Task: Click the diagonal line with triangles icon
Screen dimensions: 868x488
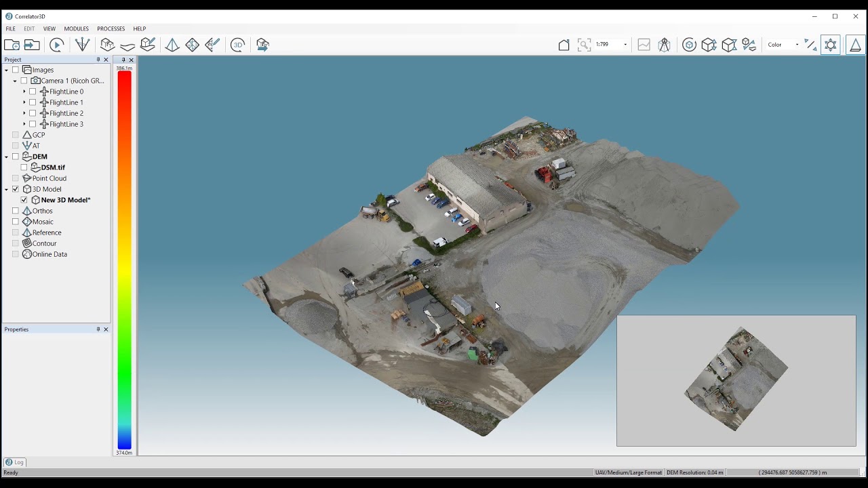Action: coord(810,45)
